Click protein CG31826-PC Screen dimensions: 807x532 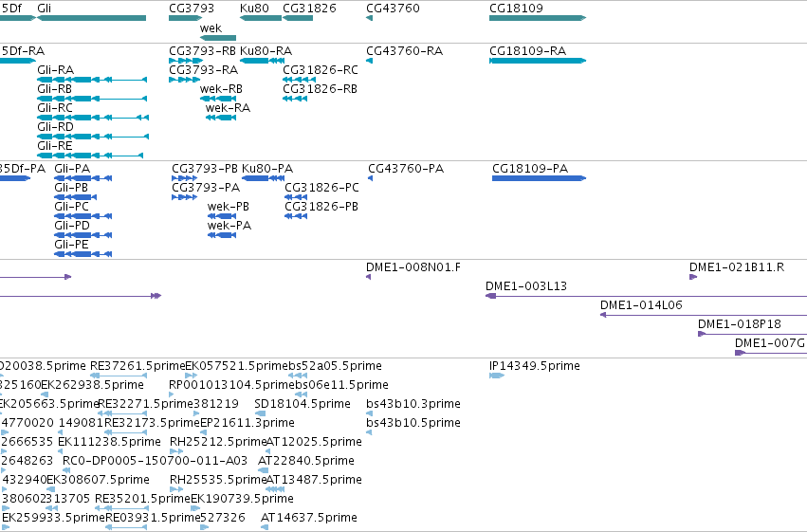pos(296,197)
